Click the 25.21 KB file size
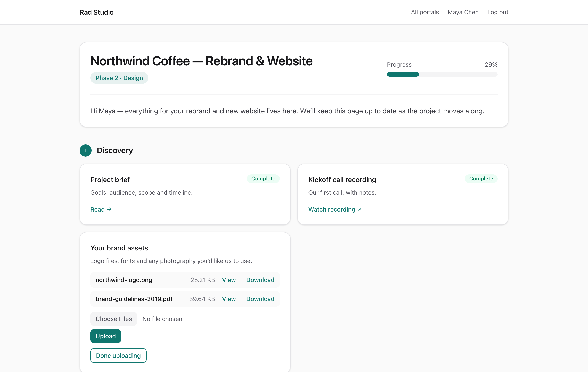The image size is (588, 372). 203,280
